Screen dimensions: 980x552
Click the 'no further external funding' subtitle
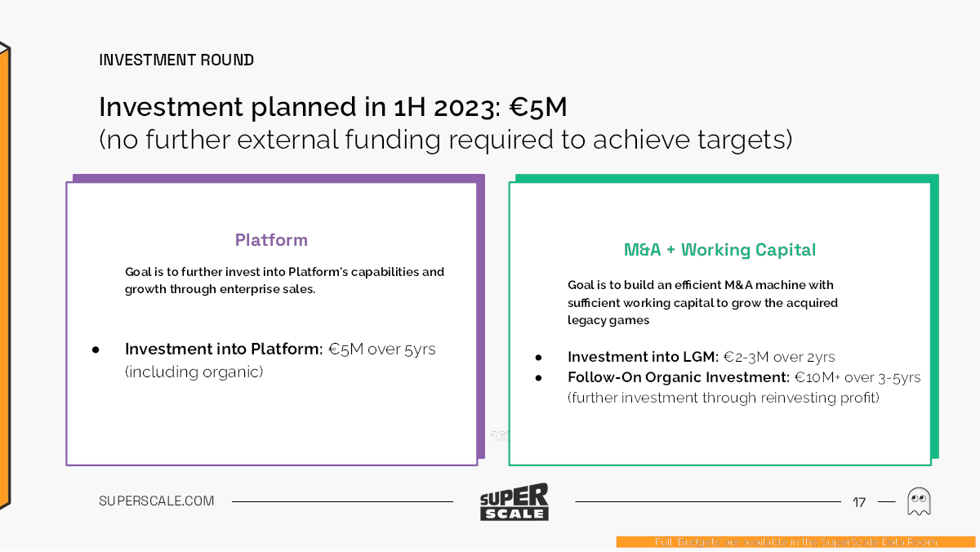coord(445,140)
